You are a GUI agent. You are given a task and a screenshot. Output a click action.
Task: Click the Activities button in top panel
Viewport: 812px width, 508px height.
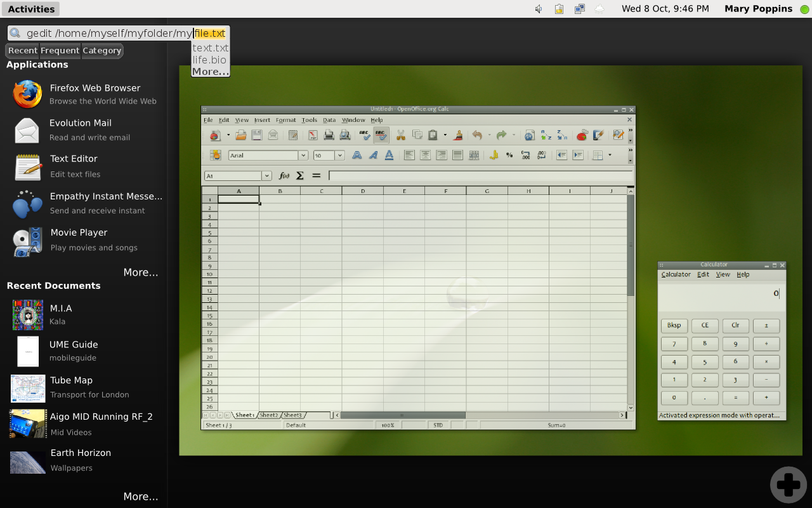(x=31, y=9)
